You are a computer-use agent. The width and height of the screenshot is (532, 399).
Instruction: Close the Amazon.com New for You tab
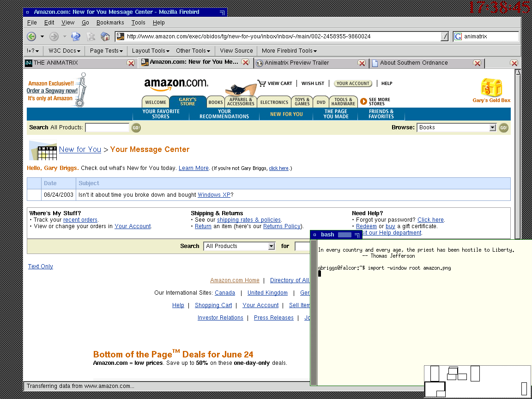point(245,62)
